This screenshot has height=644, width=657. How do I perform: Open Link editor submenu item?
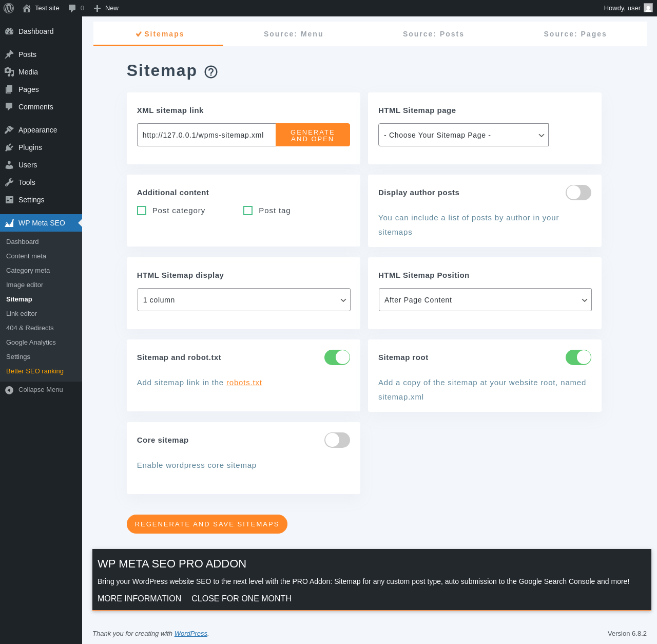22,314
